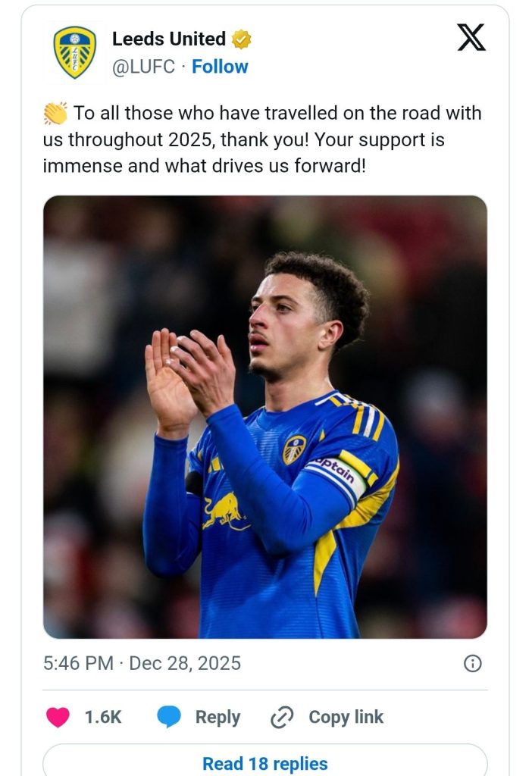Click the @LUFC handle
Image resolution: width=532 pixels, height=776 pixels.
pyautogui.click(x=143, y=67)
